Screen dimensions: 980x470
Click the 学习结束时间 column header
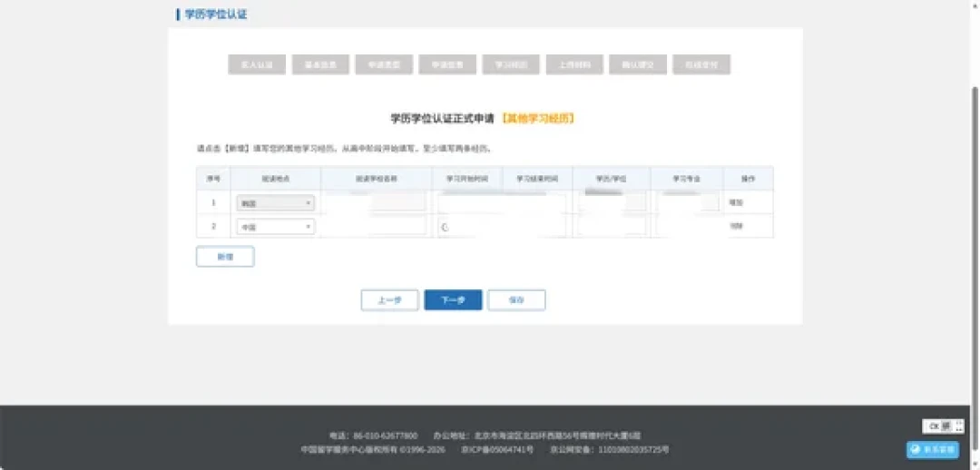tap(537, 178)
